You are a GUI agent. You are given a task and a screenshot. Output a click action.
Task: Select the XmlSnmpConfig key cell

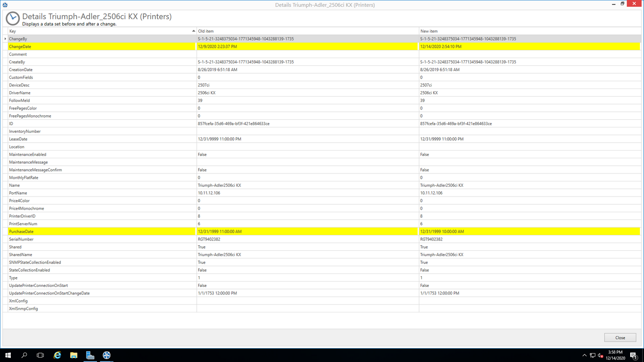(102, 308)
